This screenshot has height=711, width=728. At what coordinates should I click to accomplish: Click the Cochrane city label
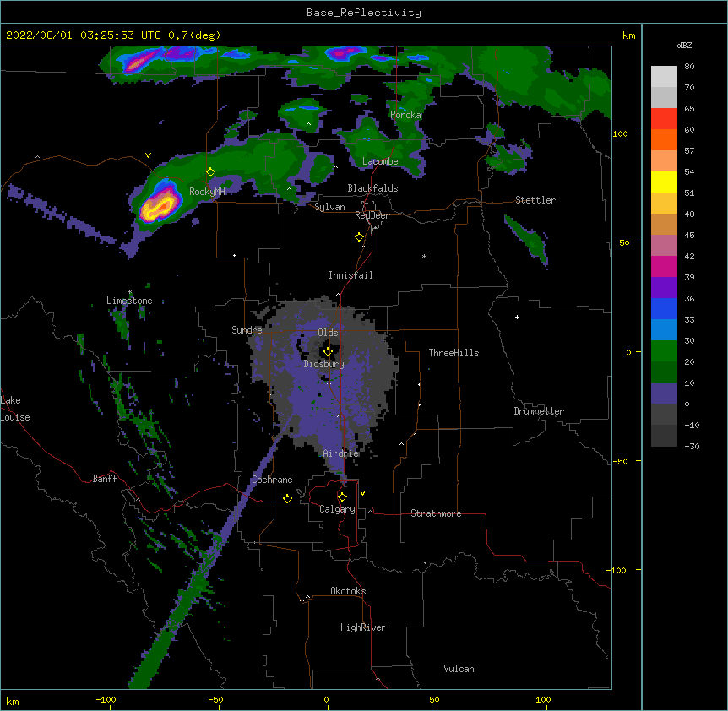pyautogui.click(x=272, y=480)
